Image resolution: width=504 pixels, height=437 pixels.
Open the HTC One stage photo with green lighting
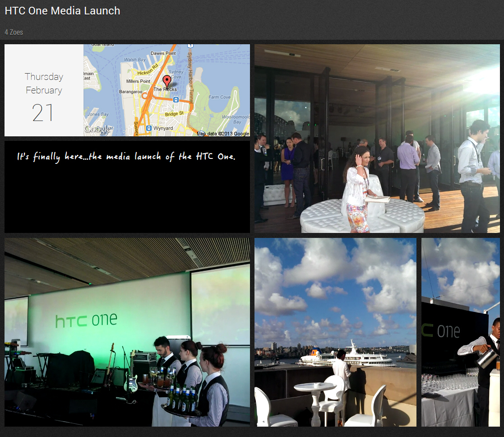127,332
